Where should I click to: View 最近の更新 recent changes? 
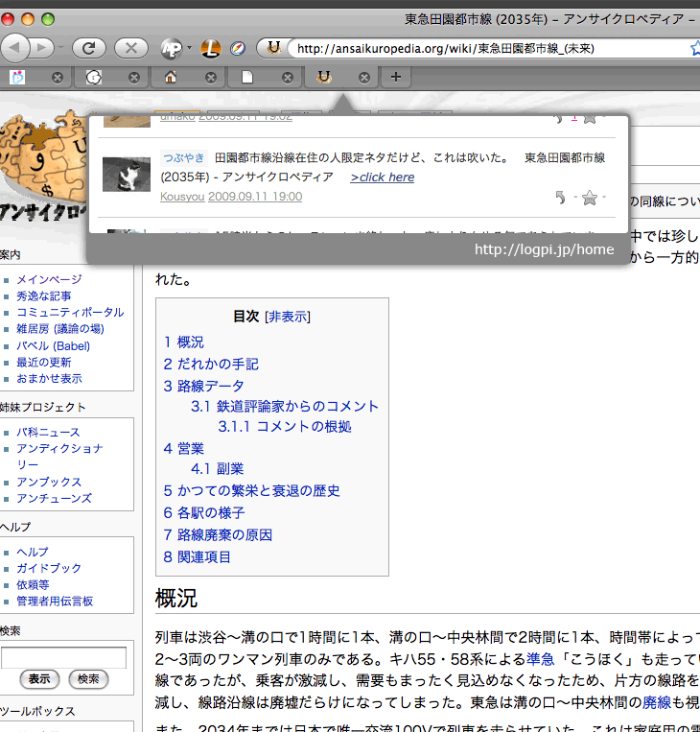44,363
